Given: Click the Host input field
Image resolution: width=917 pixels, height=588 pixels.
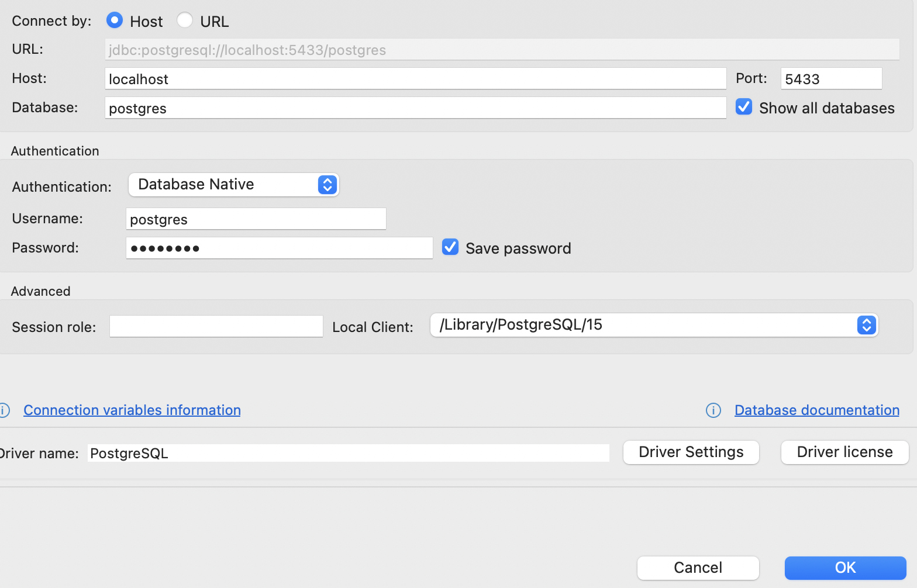Looking at the screenshot, I should [415, 79].
